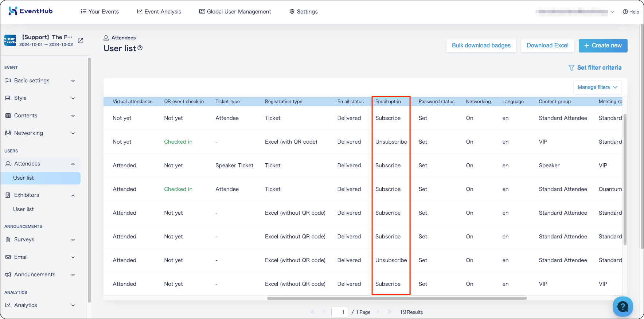Click the horizontal table scrollbar
Image resolution: width=644 pixels, height=319 pixels.
tap(397, 298)
